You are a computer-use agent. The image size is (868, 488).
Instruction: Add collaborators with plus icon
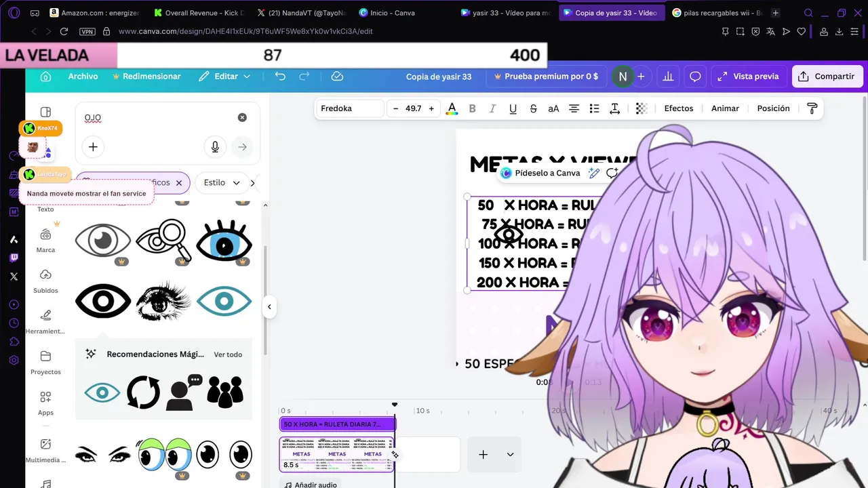click(641, 77)
